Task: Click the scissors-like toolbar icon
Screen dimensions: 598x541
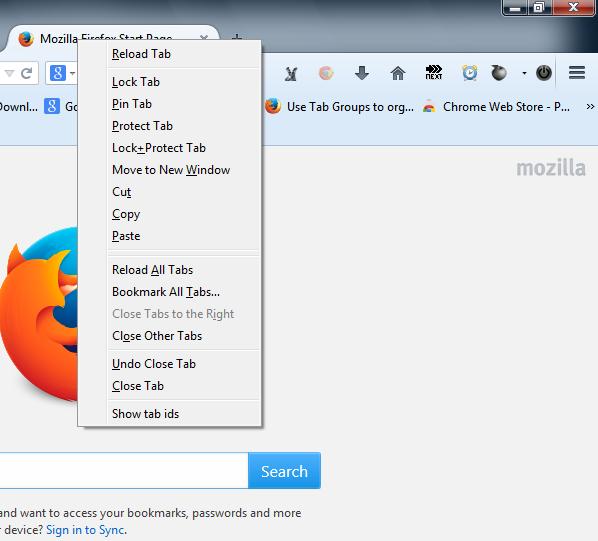Action: point(291,73)
